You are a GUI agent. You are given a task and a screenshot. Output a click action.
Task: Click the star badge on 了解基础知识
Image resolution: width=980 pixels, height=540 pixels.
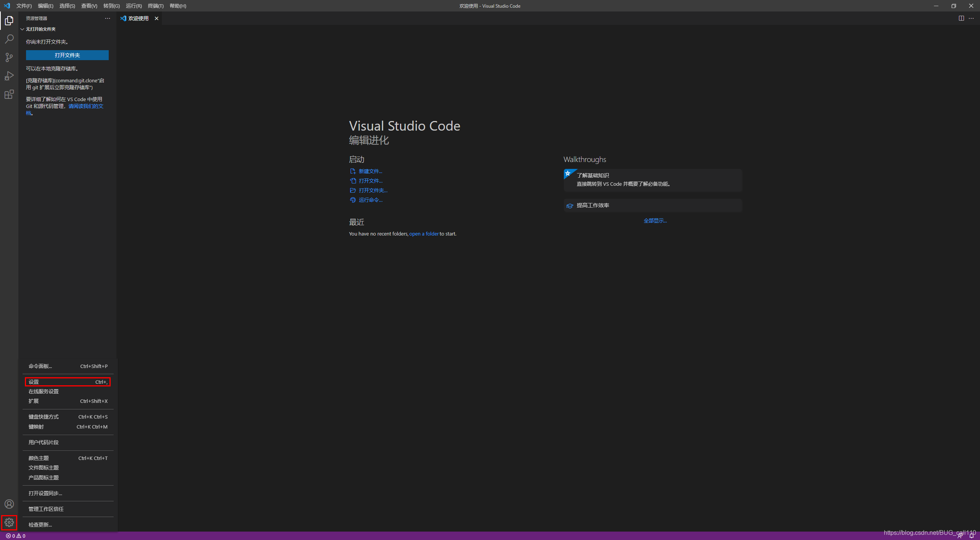(x=568, y=173)
